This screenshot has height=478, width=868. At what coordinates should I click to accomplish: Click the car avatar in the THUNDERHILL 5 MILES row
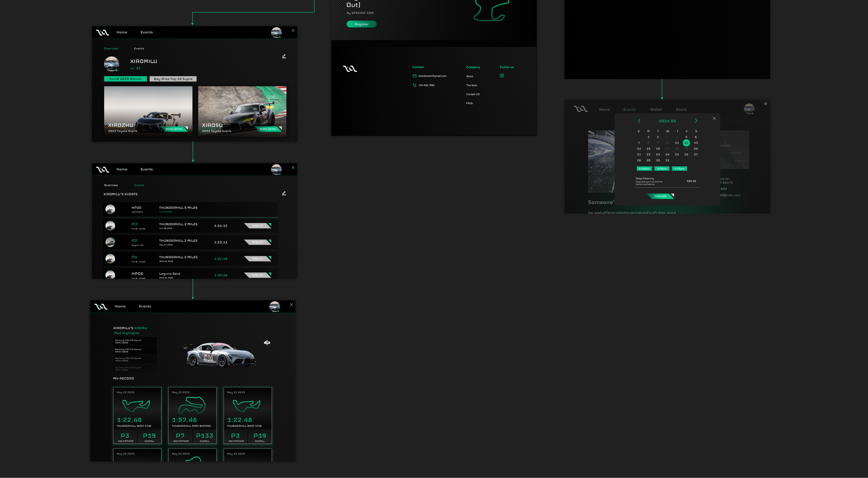point(110,209)
